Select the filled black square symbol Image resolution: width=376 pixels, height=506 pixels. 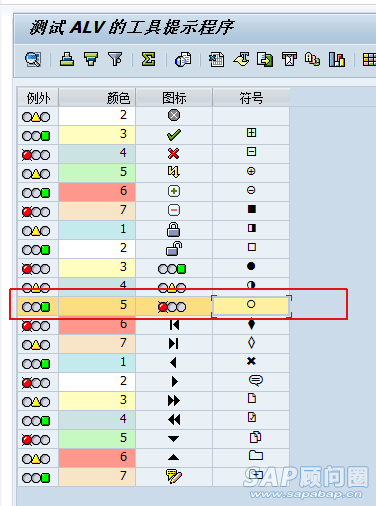coord(252,209)
